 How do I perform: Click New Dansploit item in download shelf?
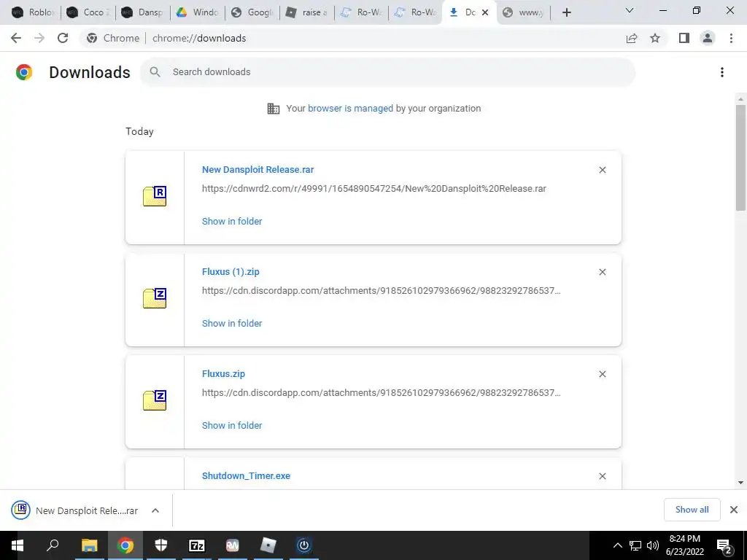(75, 510)
